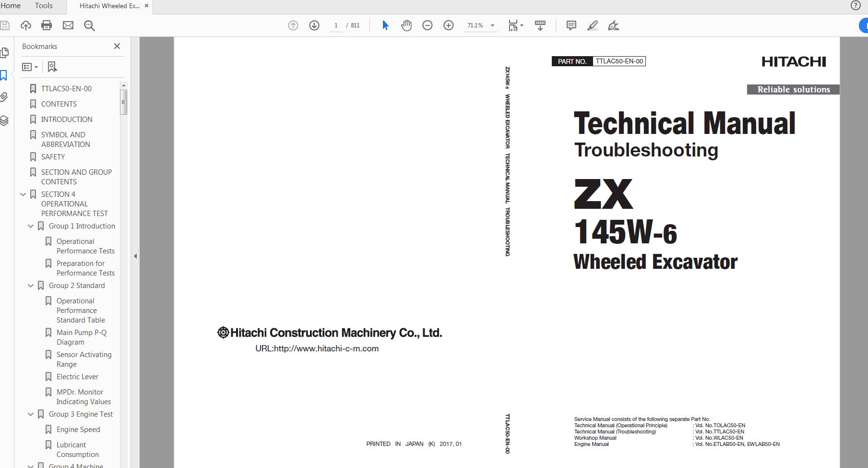
Task: Open the Layers panel icon
Action: pos(4,120)
